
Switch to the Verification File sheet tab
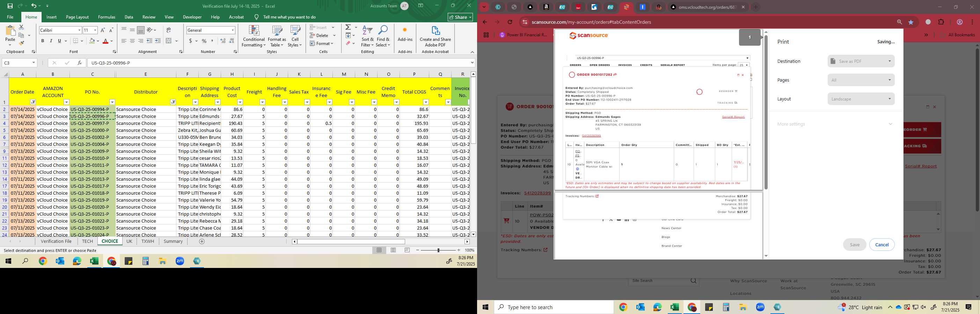(56, 241)
